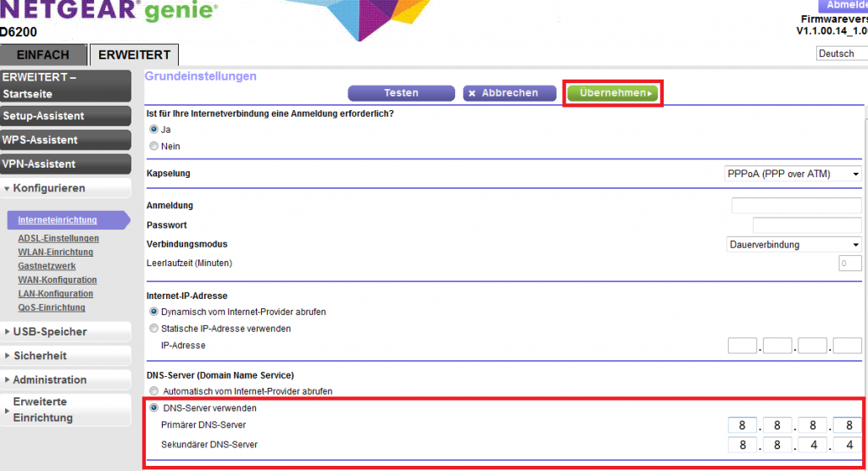The image size is (868, 471).
Task: Click first octet of Primärer DNS-Server
Action: [743, 425]
